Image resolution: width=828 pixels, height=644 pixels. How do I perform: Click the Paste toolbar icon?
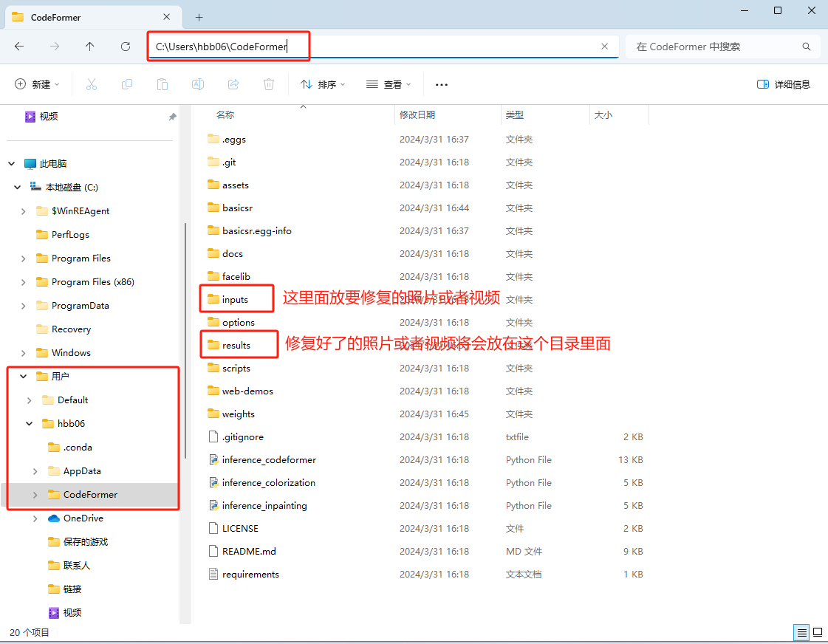click(x=162, y=84)
